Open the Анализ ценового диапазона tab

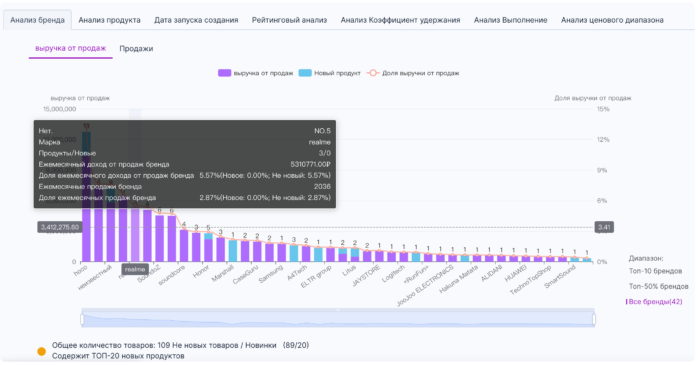[612, 20]
